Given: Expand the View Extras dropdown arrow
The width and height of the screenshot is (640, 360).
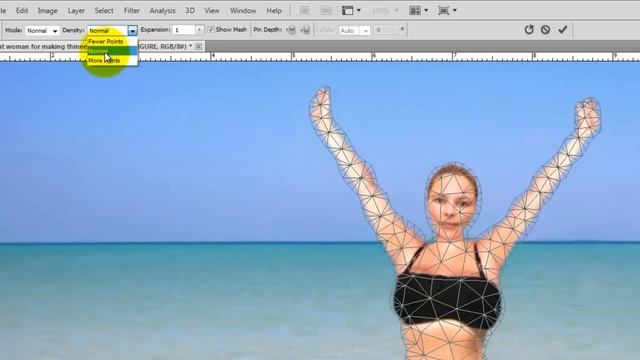Looking at the screenshot, I should point(359,11).
